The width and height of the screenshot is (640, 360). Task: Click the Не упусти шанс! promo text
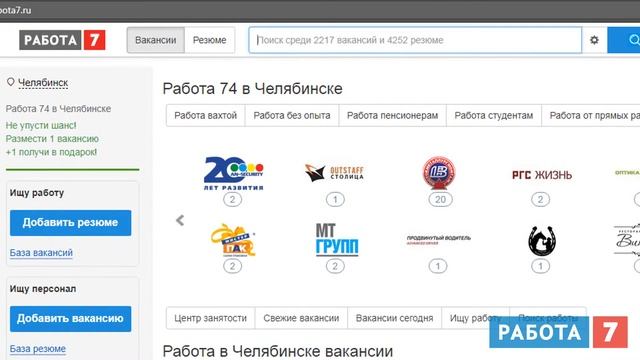41,125
